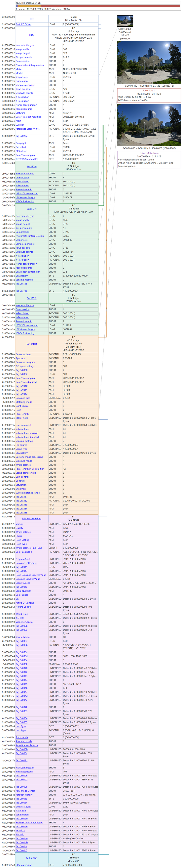Click the Quality tag link
This screenshot has width=182, height=868.
(x=19, y=528)
